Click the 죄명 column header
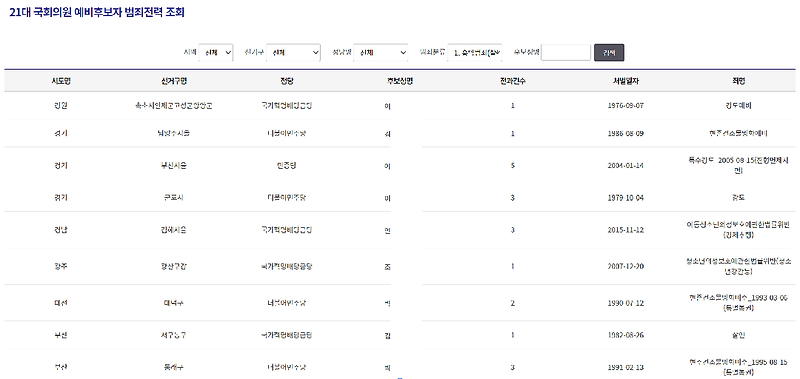This screenshot has width=800, height=379. pos(738,81)
